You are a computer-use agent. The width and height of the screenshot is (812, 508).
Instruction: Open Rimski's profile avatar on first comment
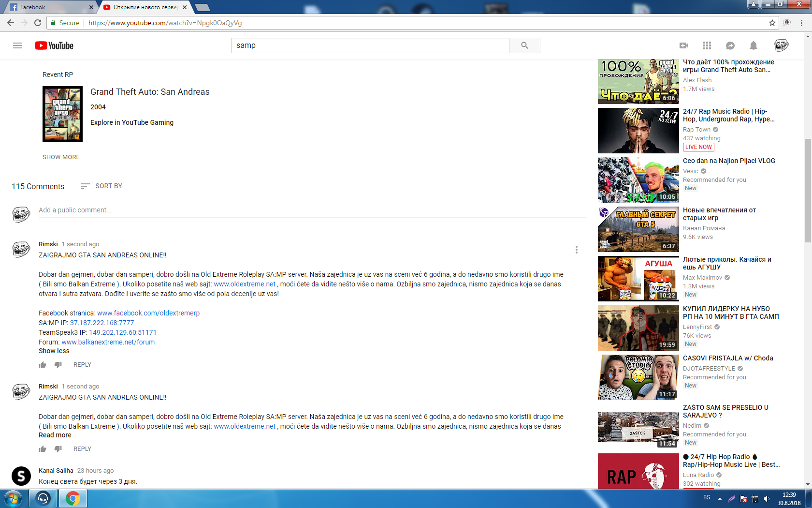click(x=21, y=250)
